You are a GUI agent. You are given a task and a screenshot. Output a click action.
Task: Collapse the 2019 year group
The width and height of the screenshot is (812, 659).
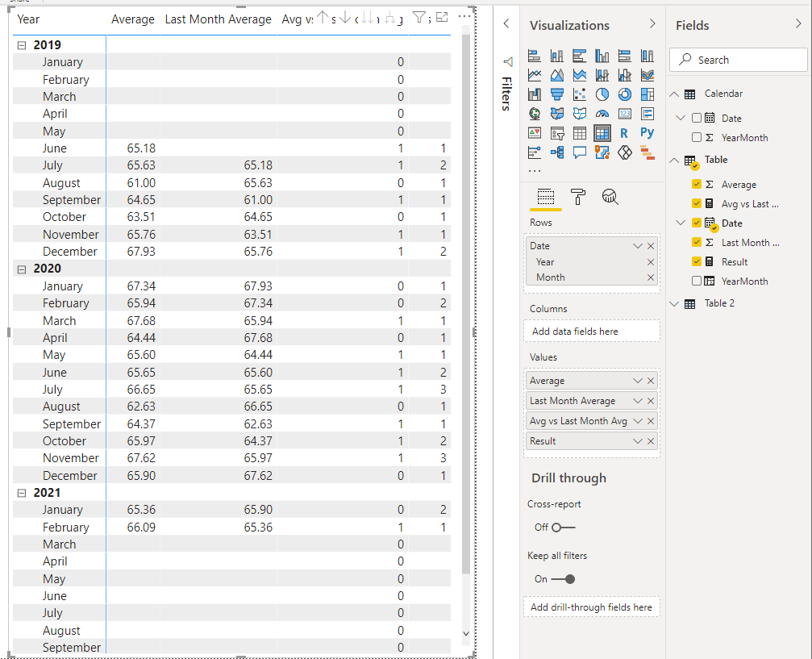22,46
